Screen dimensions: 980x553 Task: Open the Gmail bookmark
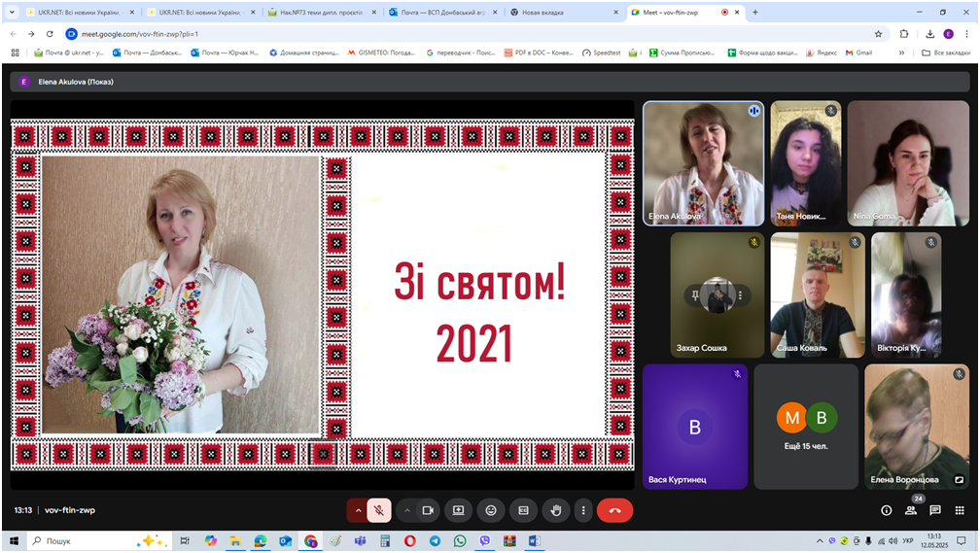click(x=859, y=53)
